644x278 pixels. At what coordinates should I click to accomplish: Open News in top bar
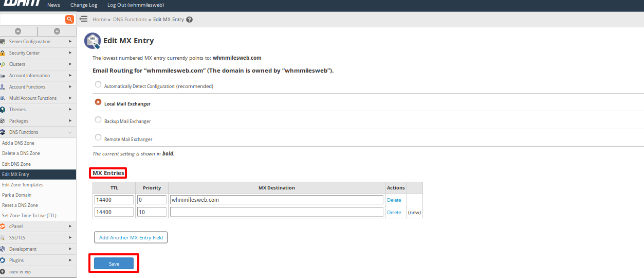(x=53, y=5)
